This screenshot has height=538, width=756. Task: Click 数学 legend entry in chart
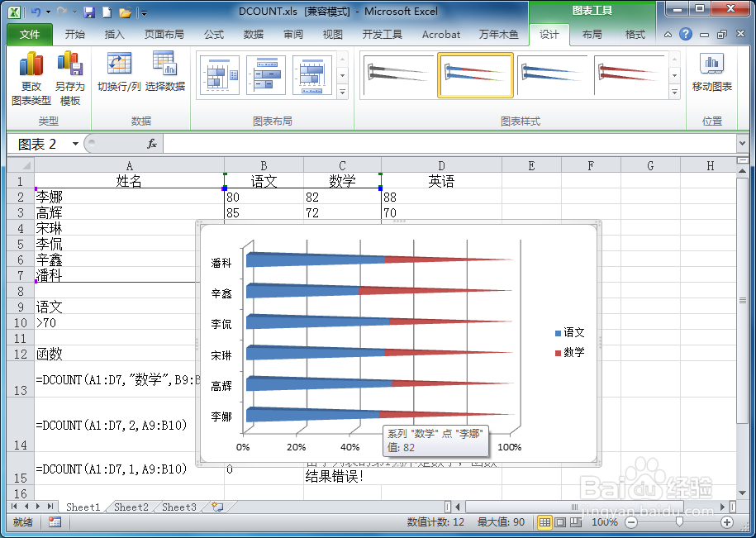click(x=569, y=352)
